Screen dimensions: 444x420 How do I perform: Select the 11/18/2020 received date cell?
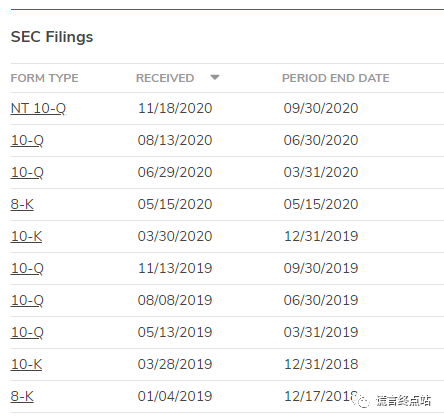175,108
